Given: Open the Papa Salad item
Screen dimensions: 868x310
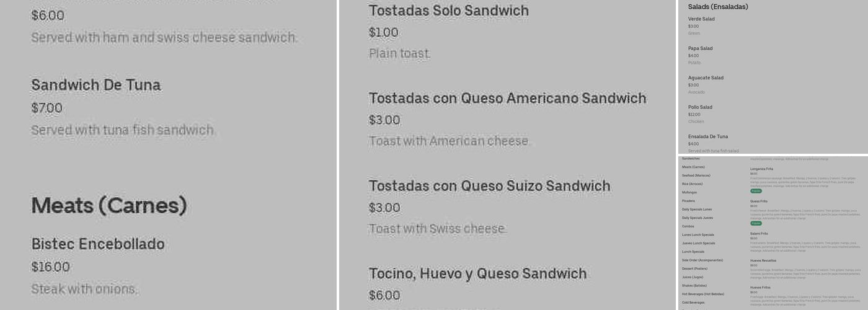Looking at the screenshot, I should 700,48.
